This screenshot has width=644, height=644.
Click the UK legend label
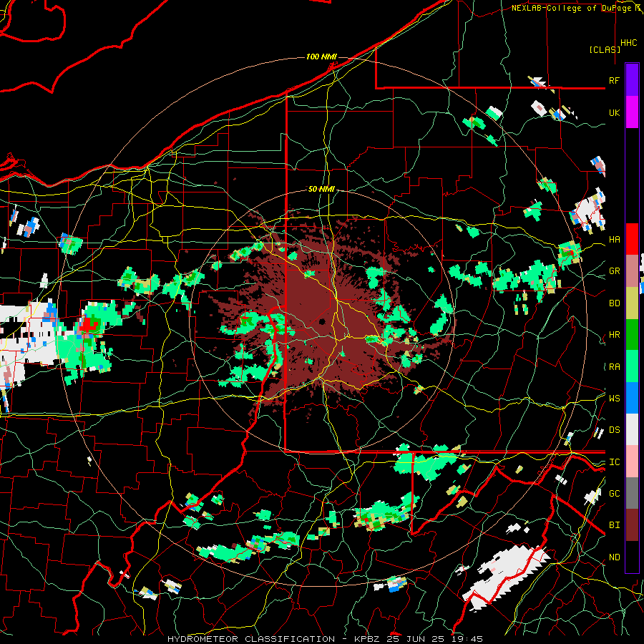(x=615, y=112)
